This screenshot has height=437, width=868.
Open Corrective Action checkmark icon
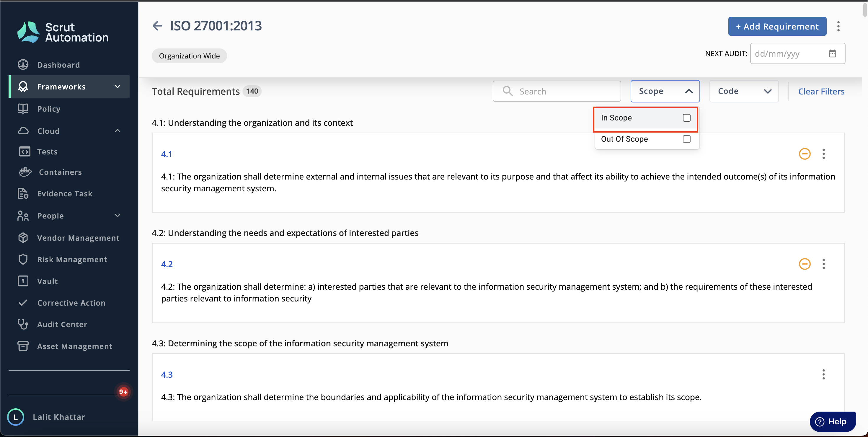(x=23, y=303)
